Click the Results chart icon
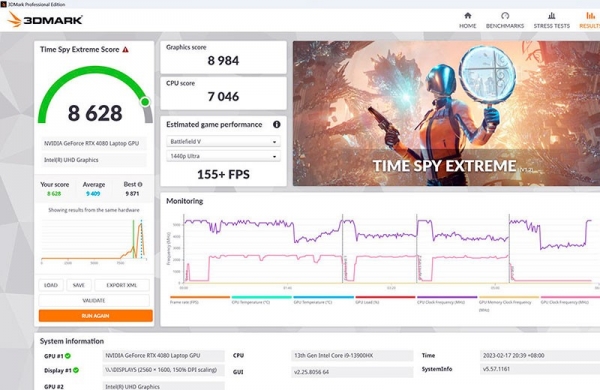The image size is (600, 390). point(591,16)
